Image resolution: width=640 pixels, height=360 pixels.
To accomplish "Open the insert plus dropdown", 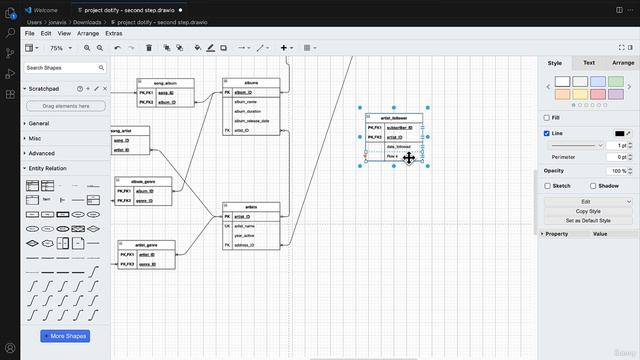I will point(287,48).
